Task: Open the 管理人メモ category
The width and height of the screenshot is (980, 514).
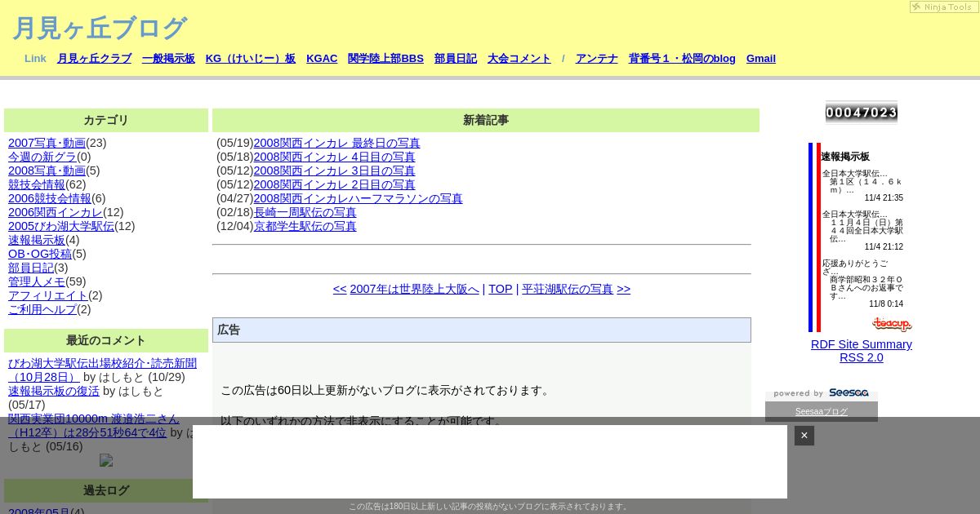Action: point(37,281)
